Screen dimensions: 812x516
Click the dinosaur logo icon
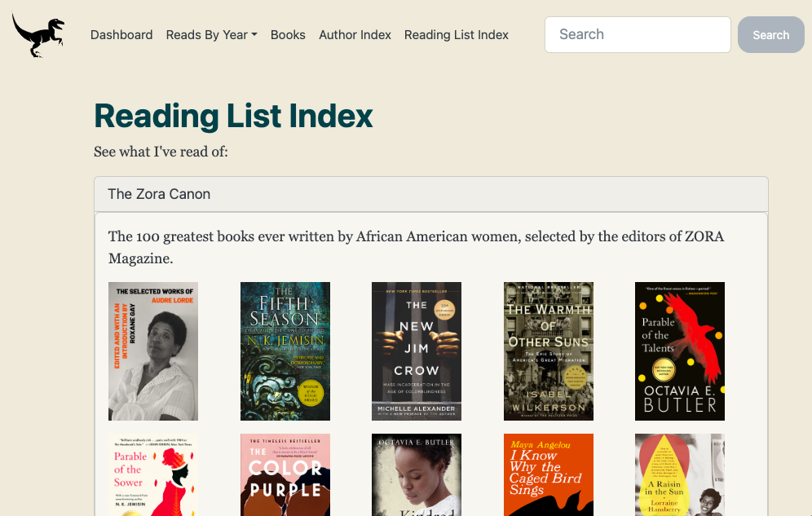[x=38, y=35]
